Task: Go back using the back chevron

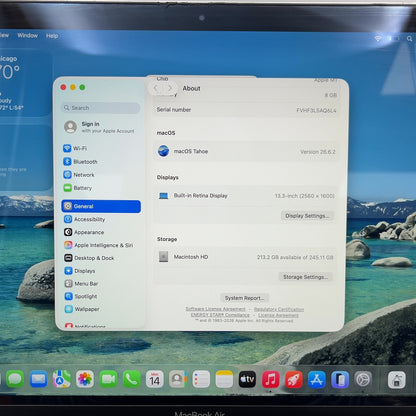Action: coord(156,88)
